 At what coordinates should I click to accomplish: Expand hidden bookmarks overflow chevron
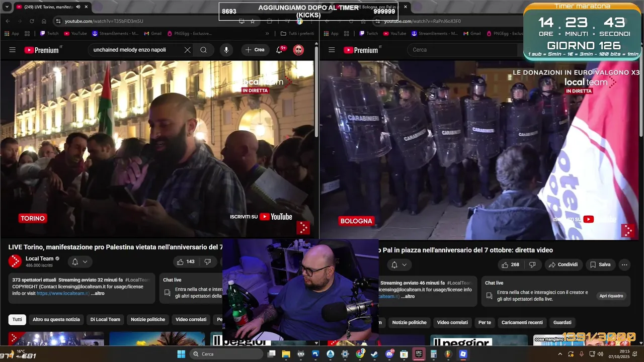(x=267, y=33)
